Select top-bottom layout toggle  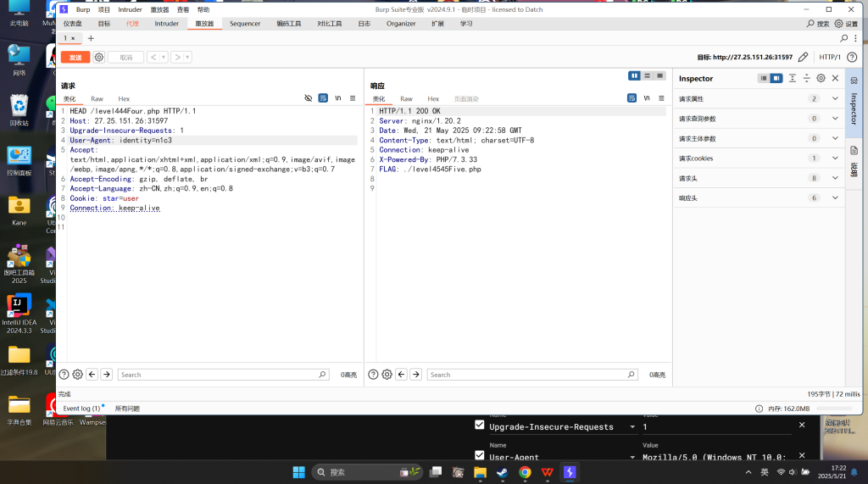[x=647, y=76]
